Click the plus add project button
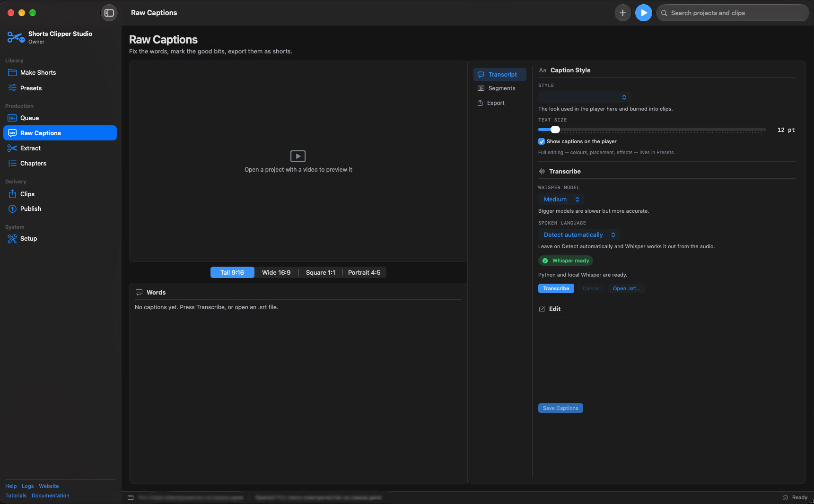 coord(623,13)
